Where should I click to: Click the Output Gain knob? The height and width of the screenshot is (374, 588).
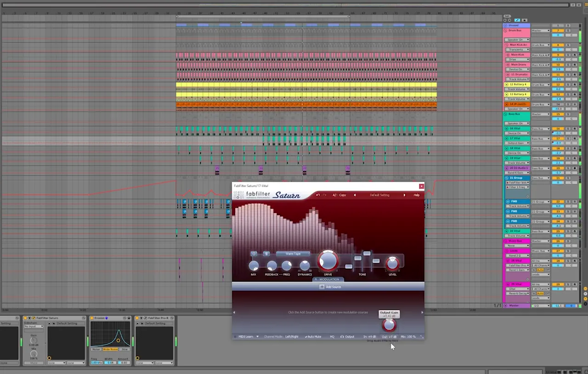(389, 325)
